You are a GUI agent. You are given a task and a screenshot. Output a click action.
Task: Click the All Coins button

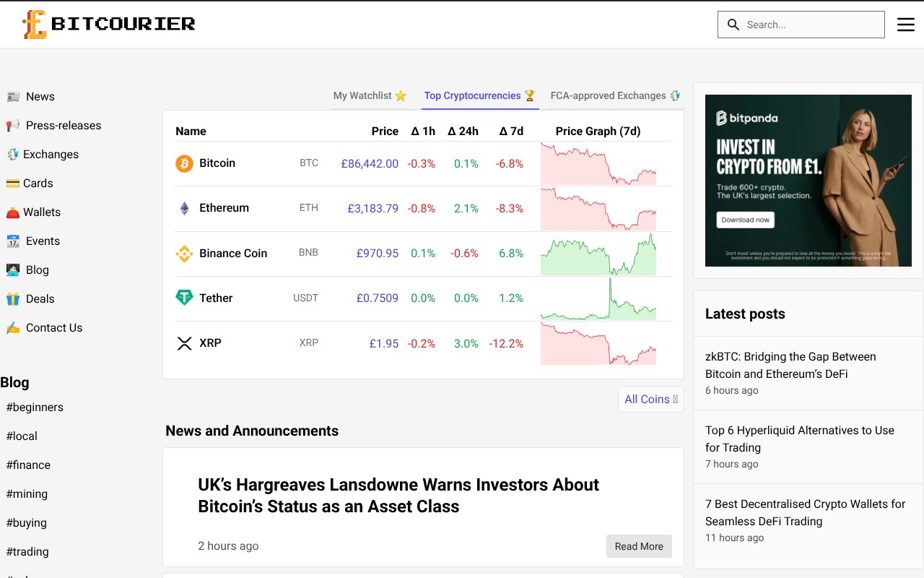click(x=650, y=398)
